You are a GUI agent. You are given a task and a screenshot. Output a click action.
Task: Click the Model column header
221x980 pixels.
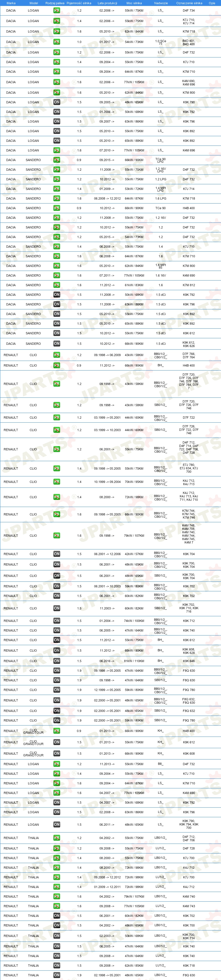tap(33, 3)
